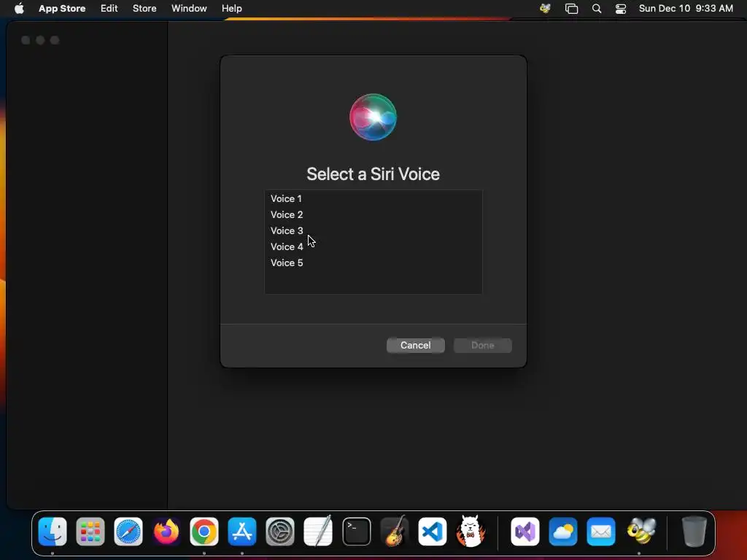Open Mail from the Dock

click(x=601, y=532)
